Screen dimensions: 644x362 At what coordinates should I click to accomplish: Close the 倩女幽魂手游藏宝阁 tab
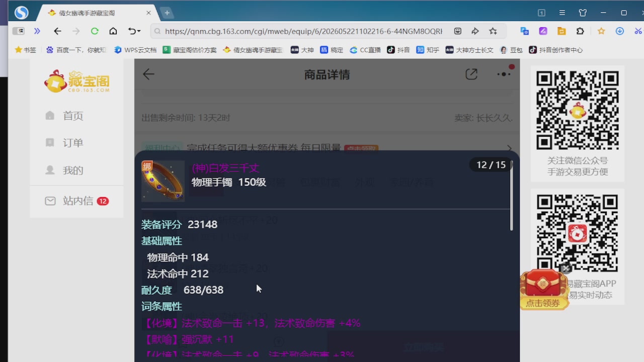pyautogui.click(x=148, y=13)
